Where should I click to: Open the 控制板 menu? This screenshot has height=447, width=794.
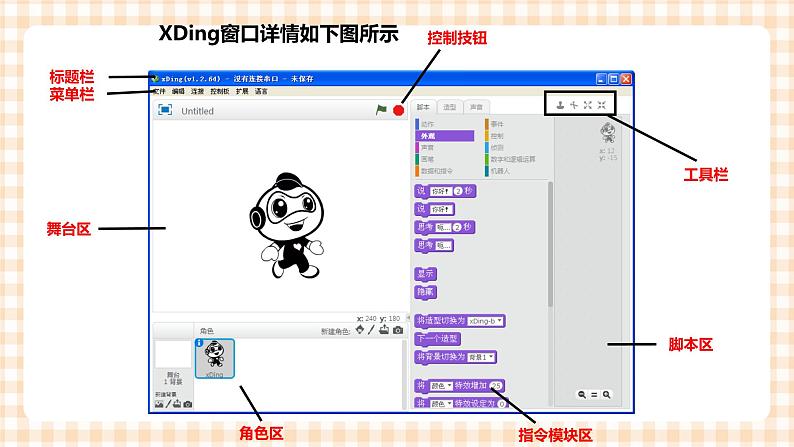(x=220, y=92)
